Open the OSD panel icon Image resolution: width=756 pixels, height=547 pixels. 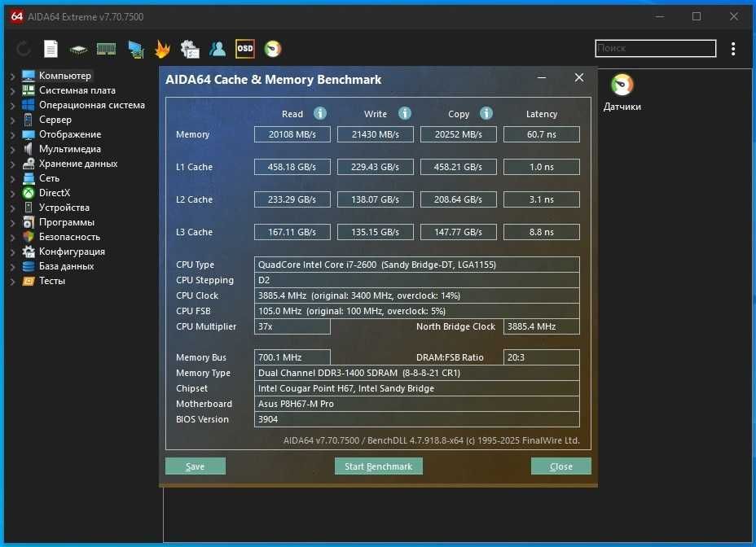point(245,49)
